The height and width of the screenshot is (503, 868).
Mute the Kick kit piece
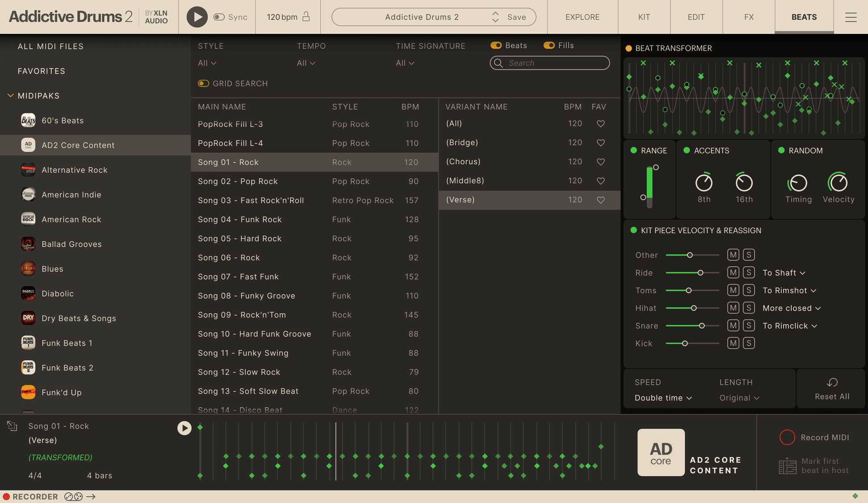pos(733,343)
